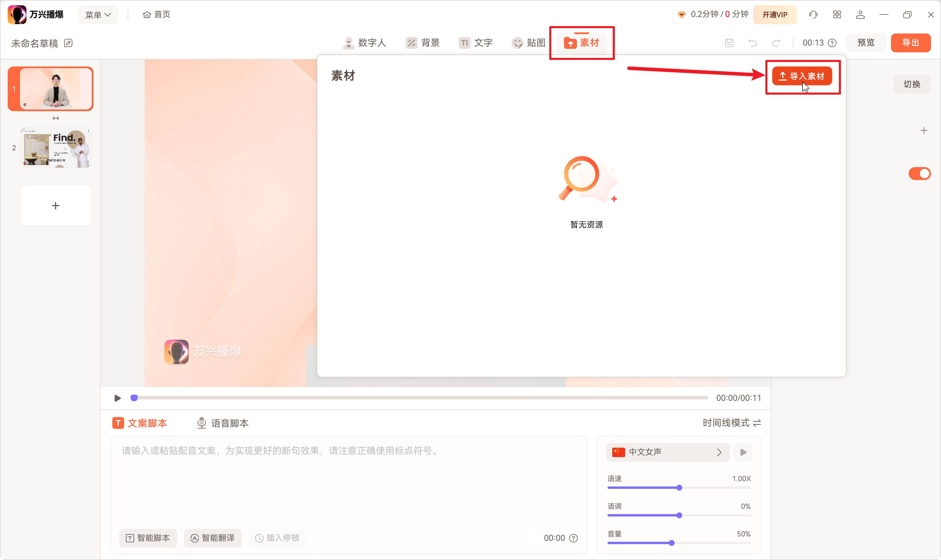Open the 背景 background panel
The height and width of the screenshot is (560, 941).
[x=423, y=43]
